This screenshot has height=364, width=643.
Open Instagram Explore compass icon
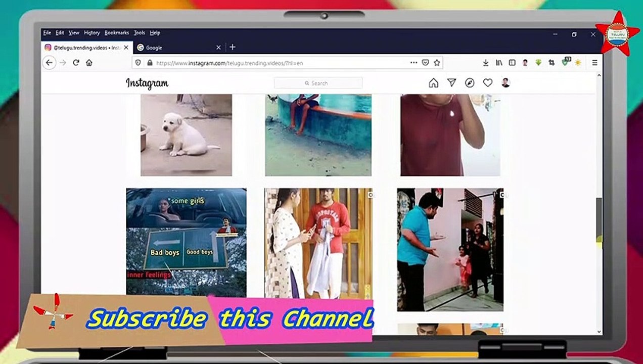point(470,83)
